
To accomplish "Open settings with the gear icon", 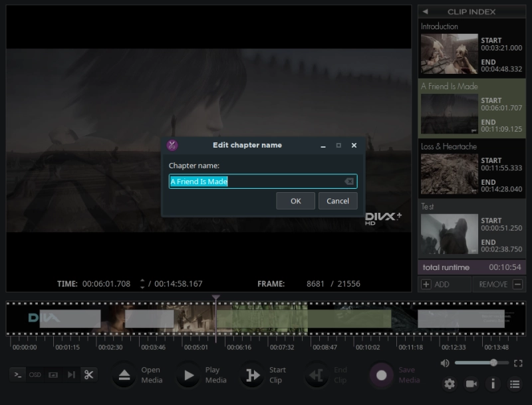I will 450,384.
